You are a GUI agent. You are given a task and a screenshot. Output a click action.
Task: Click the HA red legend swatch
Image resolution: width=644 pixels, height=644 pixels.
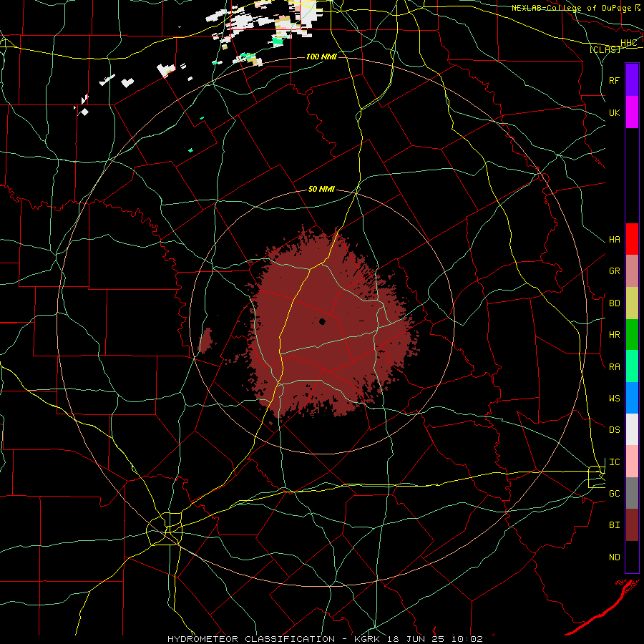click(x=632, y=239)
